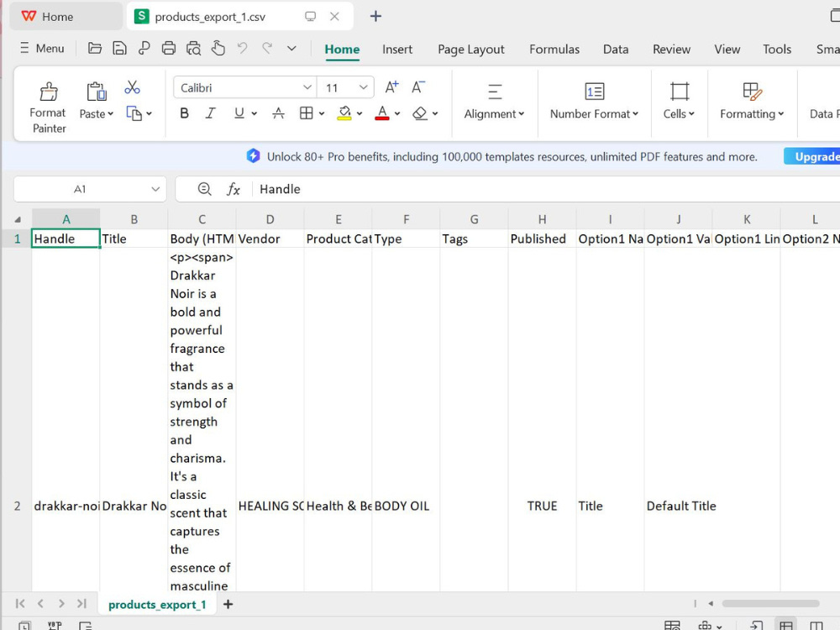Go to the WPS Home tab
This screenshot has width=840, height=630.
point(66,17)
